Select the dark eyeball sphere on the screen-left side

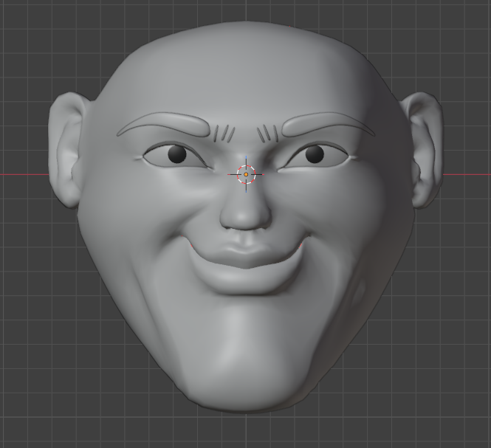[x=177, y=154]
